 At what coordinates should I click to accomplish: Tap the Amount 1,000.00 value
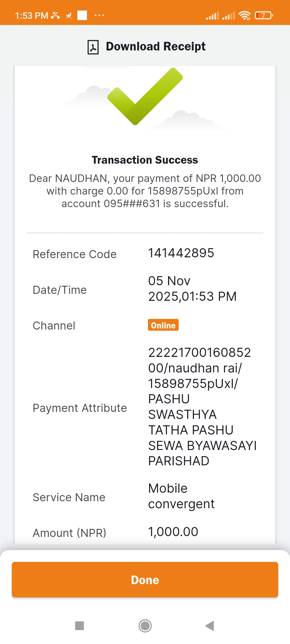[x=173, y=532]
